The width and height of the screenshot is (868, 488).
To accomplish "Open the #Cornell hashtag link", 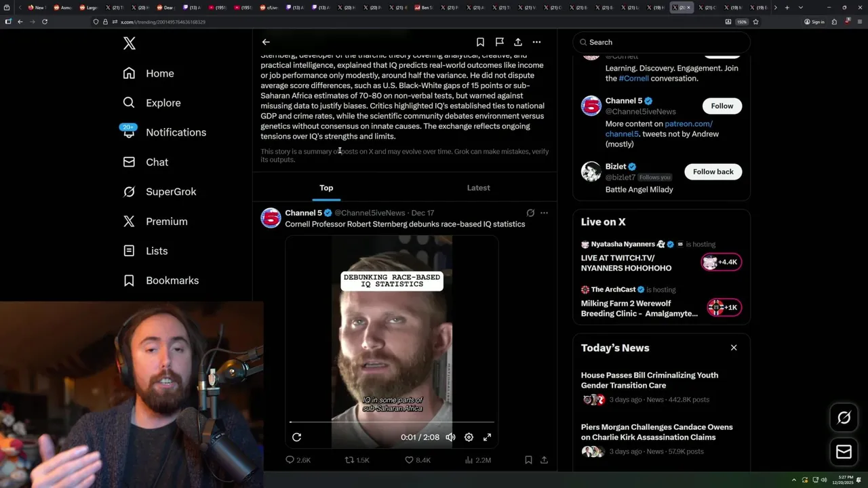I will point(633,79).
